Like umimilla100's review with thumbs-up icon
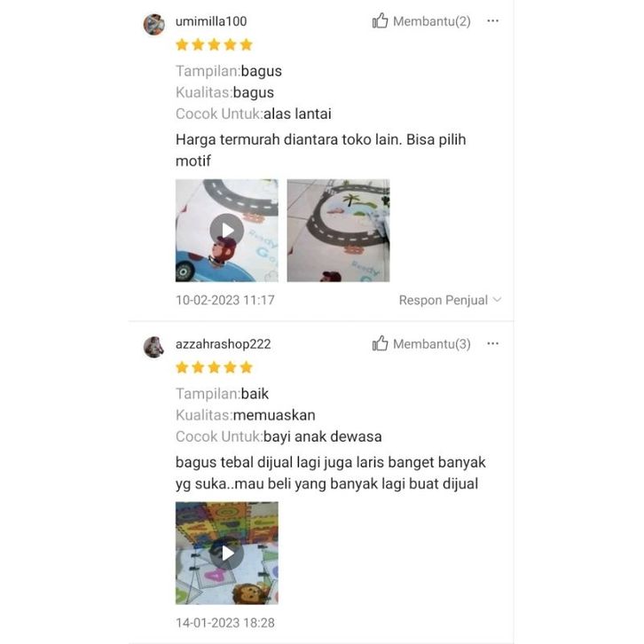Viewport: 644px width, 644px height. click(380, 20)
